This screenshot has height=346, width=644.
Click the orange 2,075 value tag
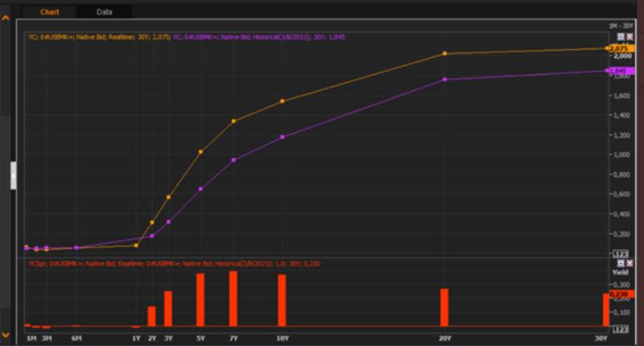tap(619, 50)
